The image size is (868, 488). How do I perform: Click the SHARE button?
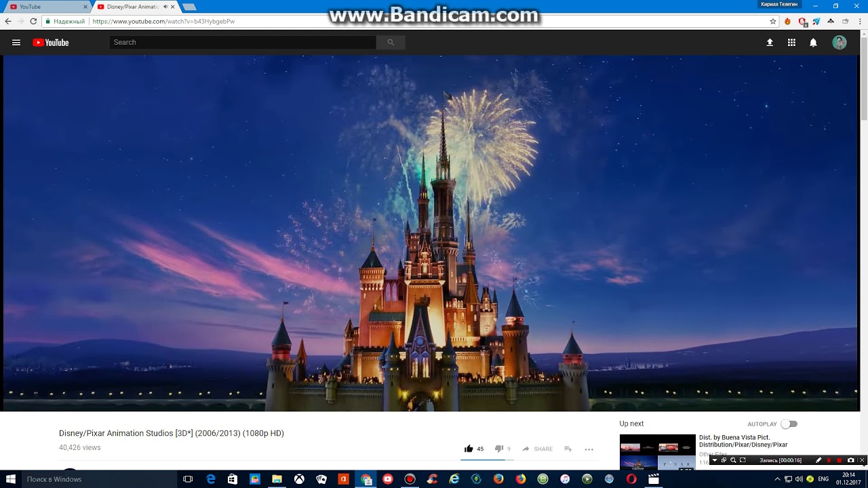[537, 449]
